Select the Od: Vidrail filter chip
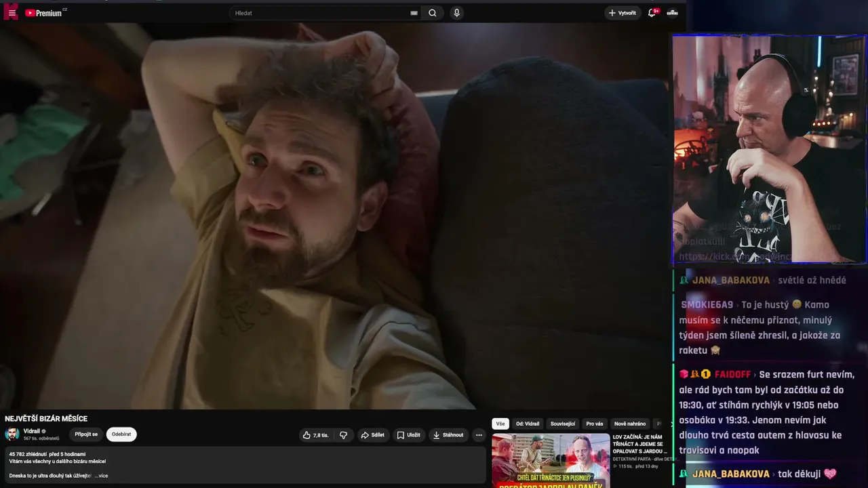The image size is (868, 488). click(528, 424)
